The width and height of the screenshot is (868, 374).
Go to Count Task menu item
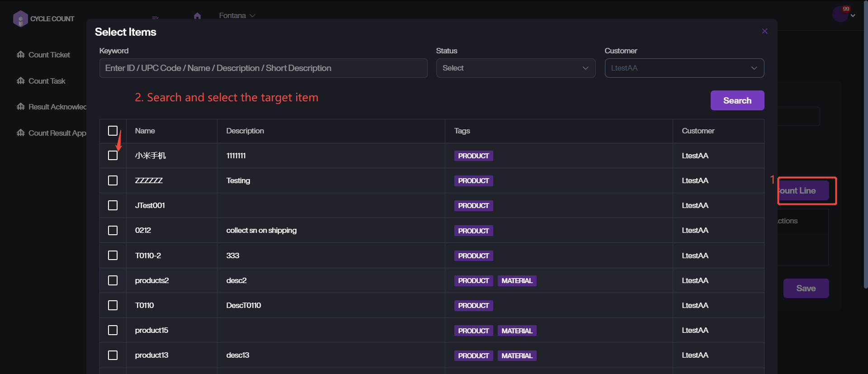47,81
